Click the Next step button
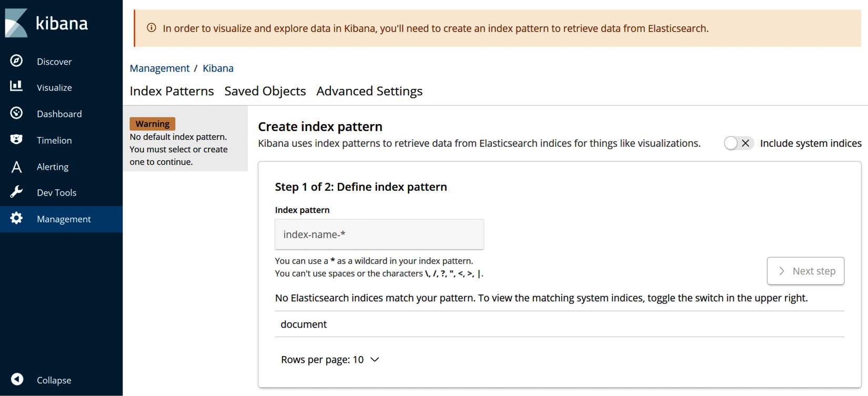The image size is (868, 396). coord(805,271)
